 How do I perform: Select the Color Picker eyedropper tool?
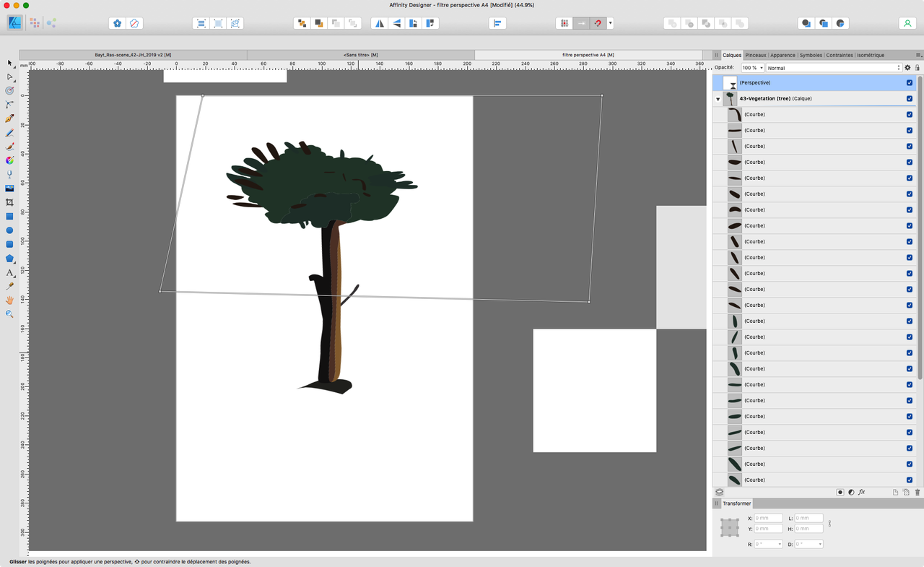[9, 287]
